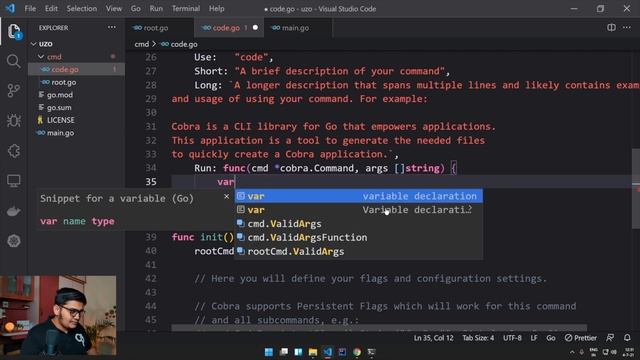Screen dimensions: 640x360
Task: Open the View menu
Action: [x=113, y=8]
